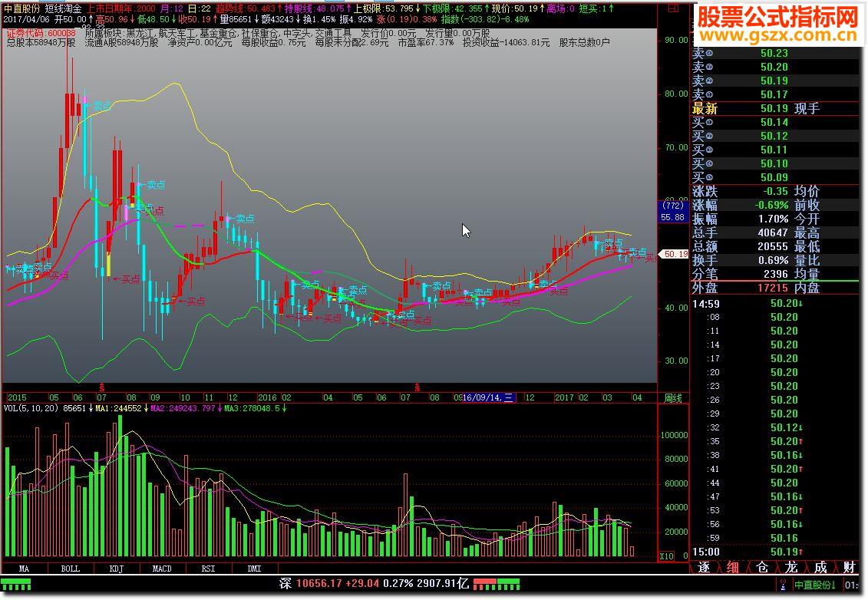Click the highlighted 16/09/14 date label
This screenshot has width=868, height=600.
click(490, 398)
